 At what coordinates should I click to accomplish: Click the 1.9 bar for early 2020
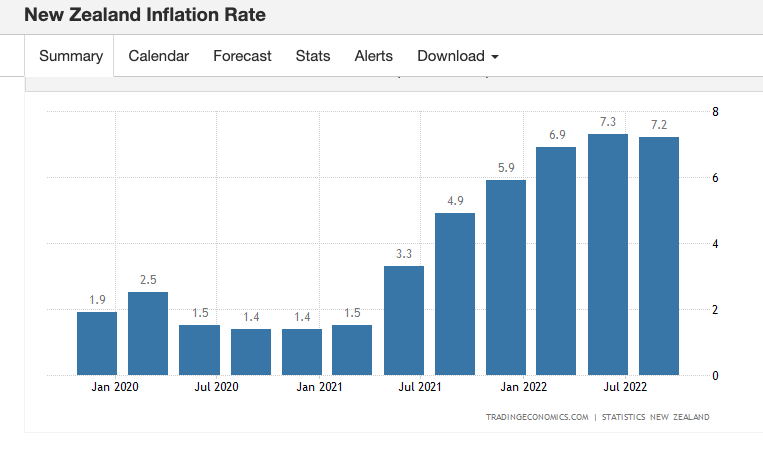click(x=97, y=343)
